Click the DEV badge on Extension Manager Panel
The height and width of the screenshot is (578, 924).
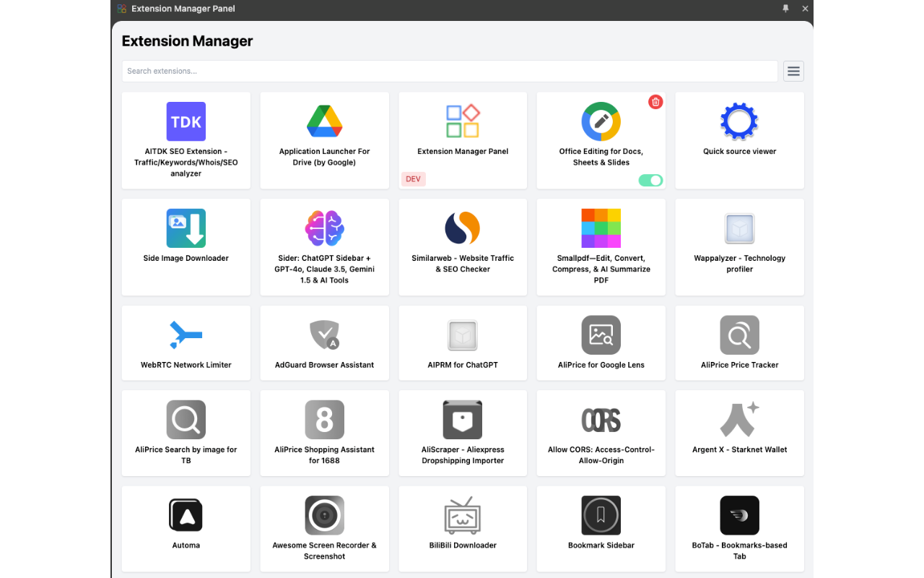pyautogui.click(x=413, y=179)
